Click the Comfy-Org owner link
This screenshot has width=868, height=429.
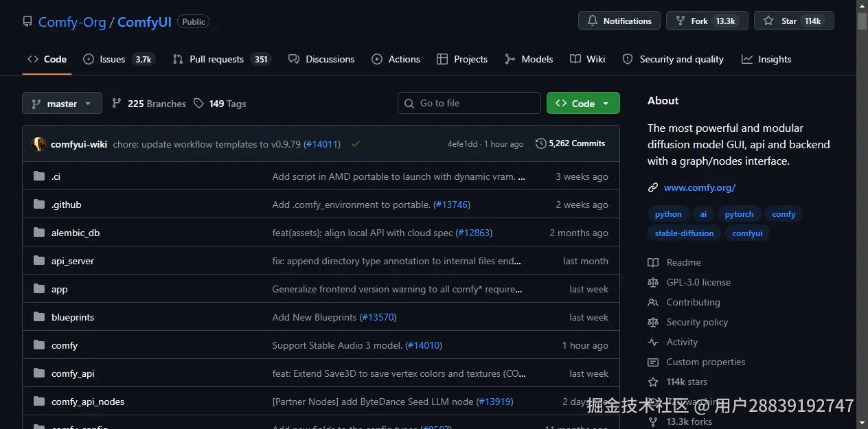(72, 22)
